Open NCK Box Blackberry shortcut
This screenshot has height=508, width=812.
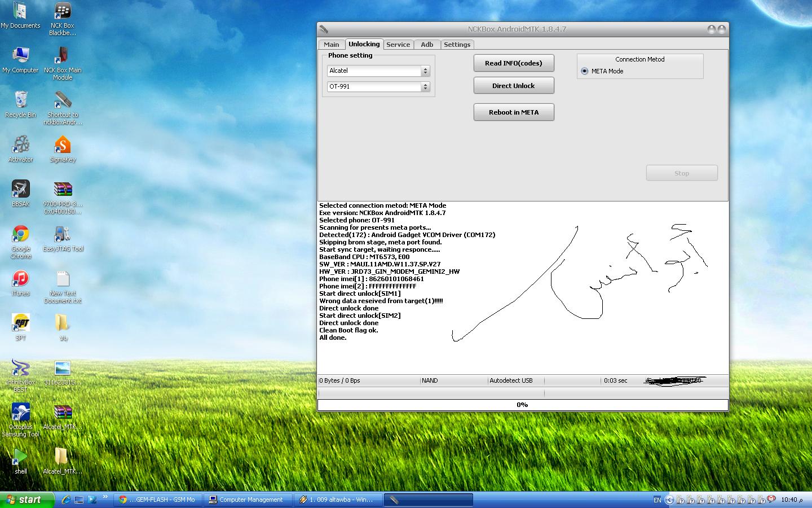[x=62, y=19]
